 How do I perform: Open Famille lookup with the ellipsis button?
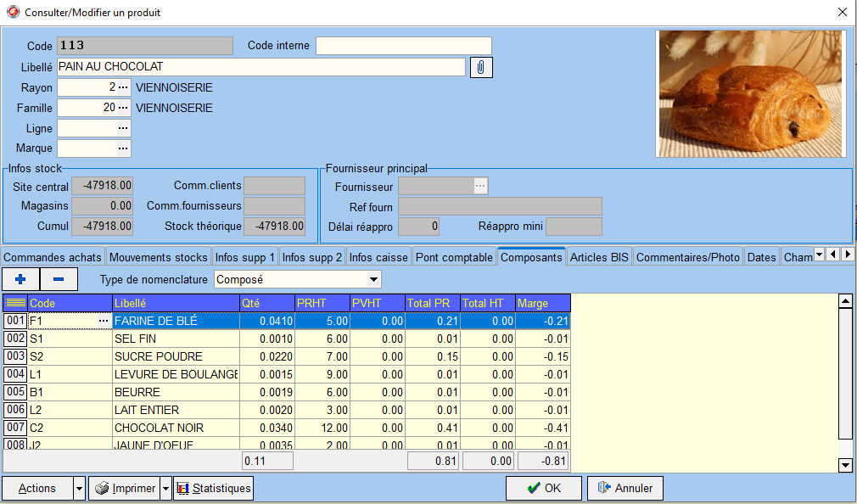pyautogui.click(x=123, y=108)
